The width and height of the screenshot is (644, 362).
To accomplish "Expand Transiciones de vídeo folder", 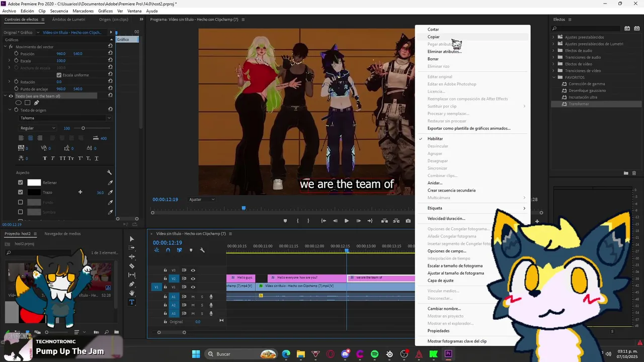I will coord(553,70).
